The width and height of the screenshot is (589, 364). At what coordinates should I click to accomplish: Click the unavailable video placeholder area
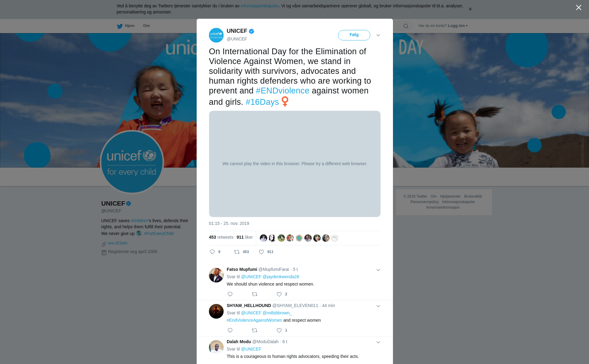click(295, 164)
